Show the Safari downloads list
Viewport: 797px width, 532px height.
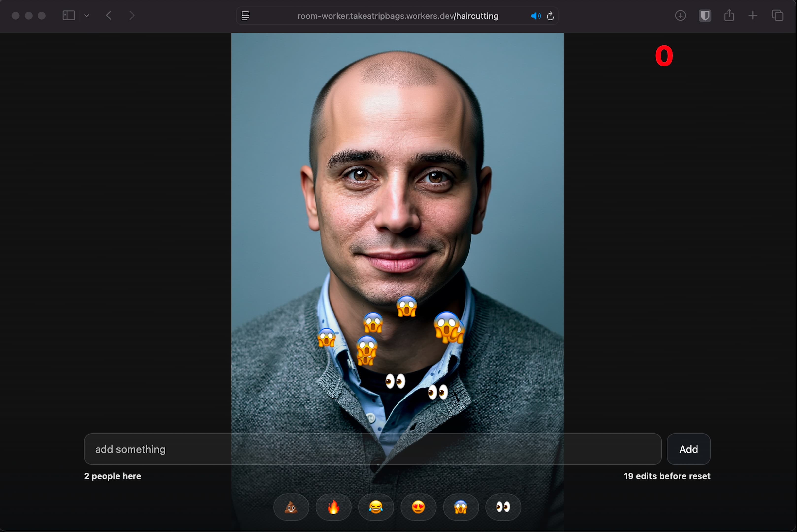[x=680, y=16]
